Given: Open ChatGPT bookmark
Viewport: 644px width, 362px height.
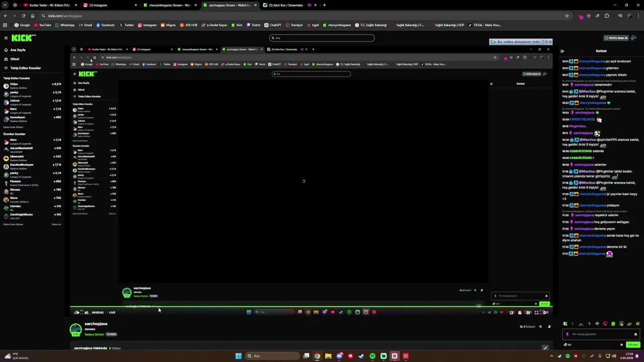Looking at the screenshot, I should (x=273, y=25).
